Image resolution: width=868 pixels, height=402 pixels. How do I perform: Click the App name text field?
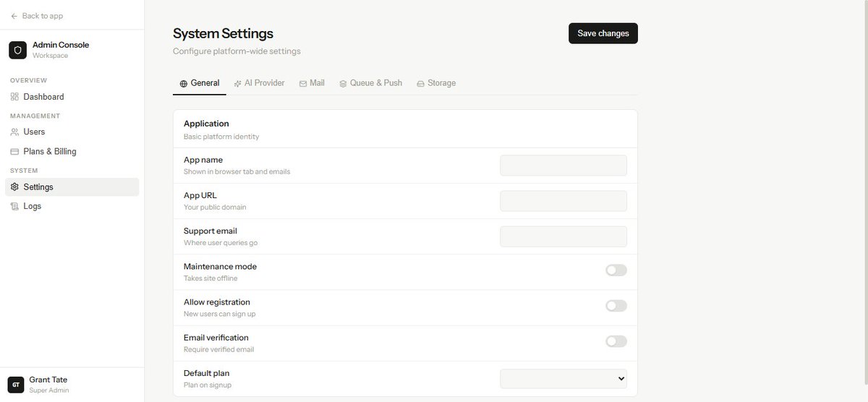click(563, 166)
